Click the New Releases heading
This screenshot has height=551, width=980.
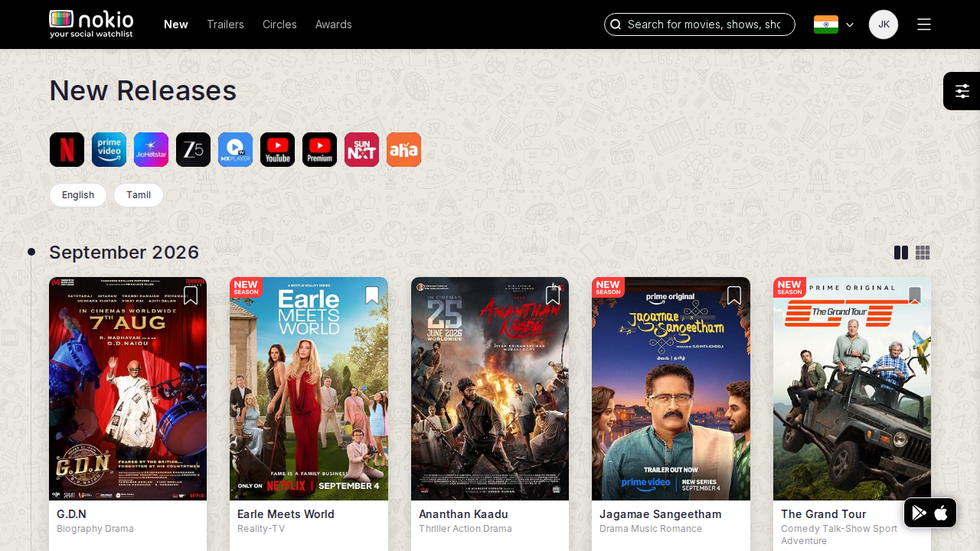tap(143, 90)
